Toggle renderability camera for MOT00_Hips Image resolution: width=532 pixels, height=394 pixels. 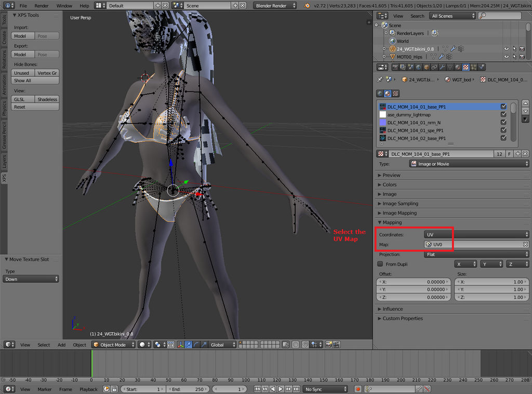pos(522,57)
